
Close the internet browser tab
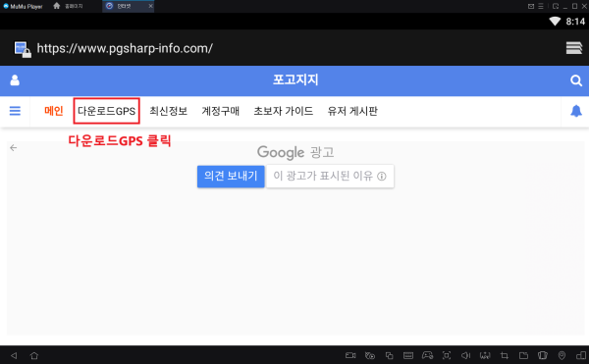150,6
